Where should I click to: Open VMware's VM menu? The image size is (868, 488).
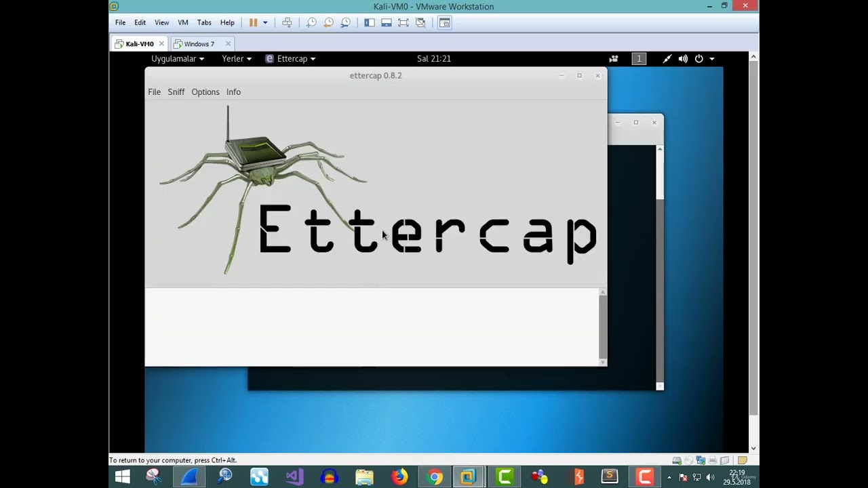pos(183,22)
